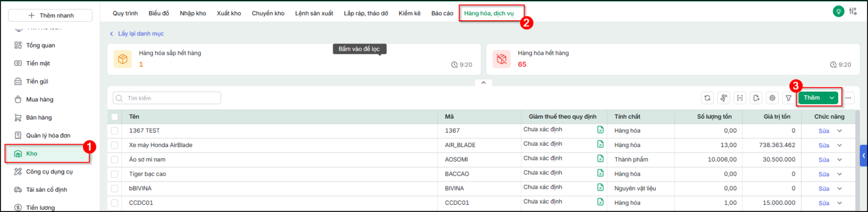Image resolution: width=868 pixels, height=212 pixels.
Task: Click the filter funnel icon
Action: [x=788, y=98]
